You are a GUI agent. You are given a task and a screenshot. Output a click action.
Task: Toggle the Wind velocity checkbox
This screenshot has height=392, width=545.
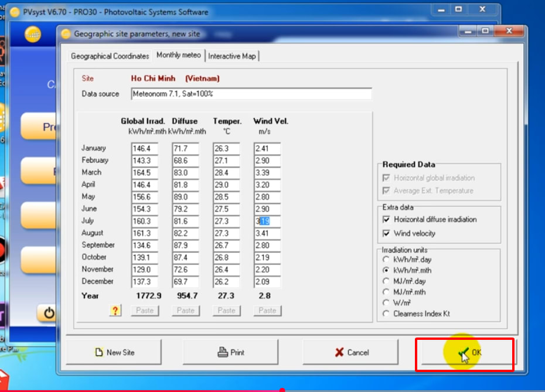(386, 233)
